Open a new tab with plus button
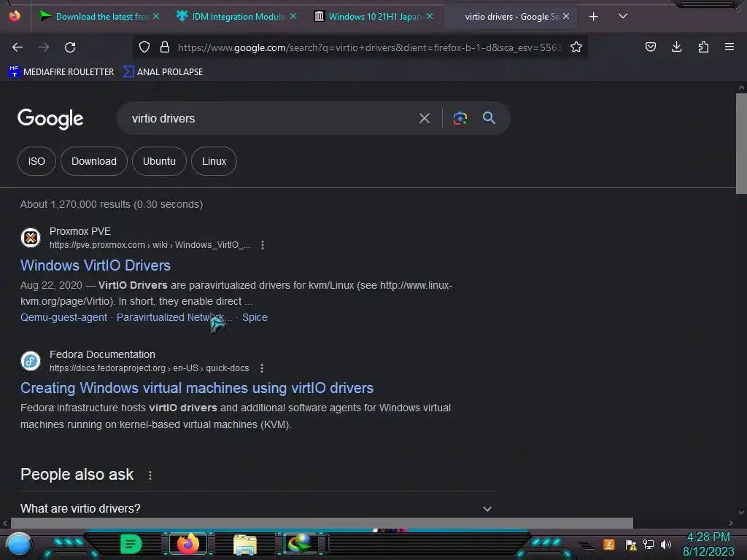Image resolution: width=747 pixels, height=560 pixels. point(594,17)
